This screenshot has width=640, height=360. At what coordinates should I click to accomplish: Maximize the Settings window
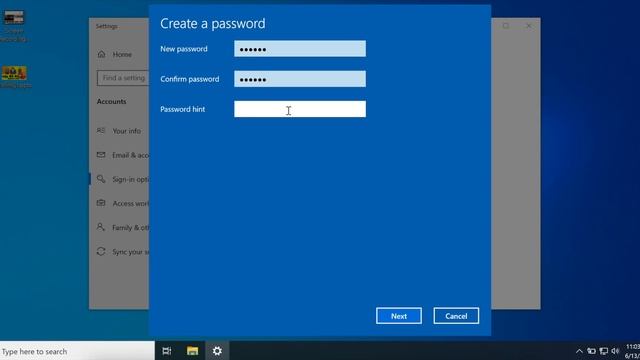point(506,26)
